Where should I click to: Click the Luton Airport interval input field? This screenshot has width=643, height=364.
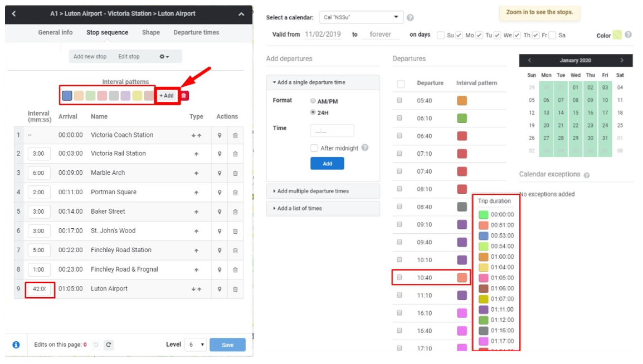[x=40, y=289]
